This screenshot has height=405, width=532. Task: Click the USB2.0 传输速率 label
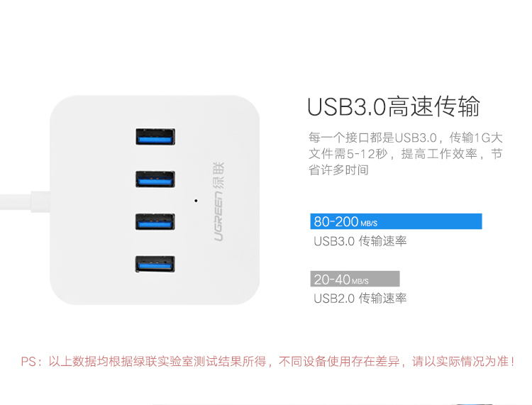pyautogui.click(x=360, y=299)
